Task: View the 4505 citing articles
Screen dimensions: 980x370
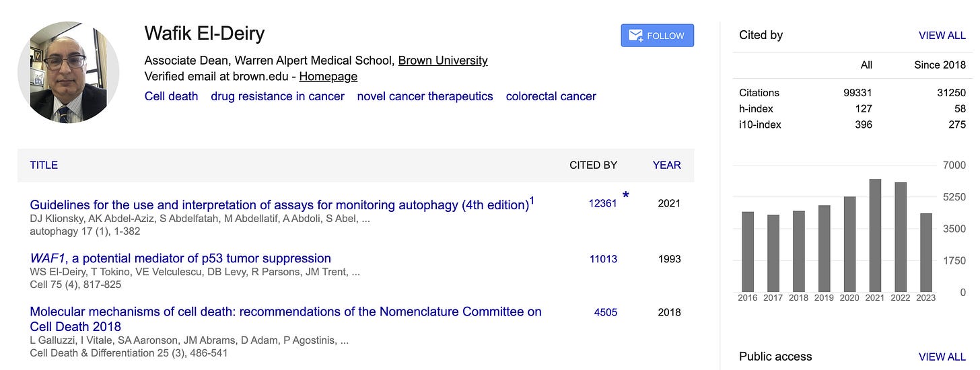Action: [605, 312]
